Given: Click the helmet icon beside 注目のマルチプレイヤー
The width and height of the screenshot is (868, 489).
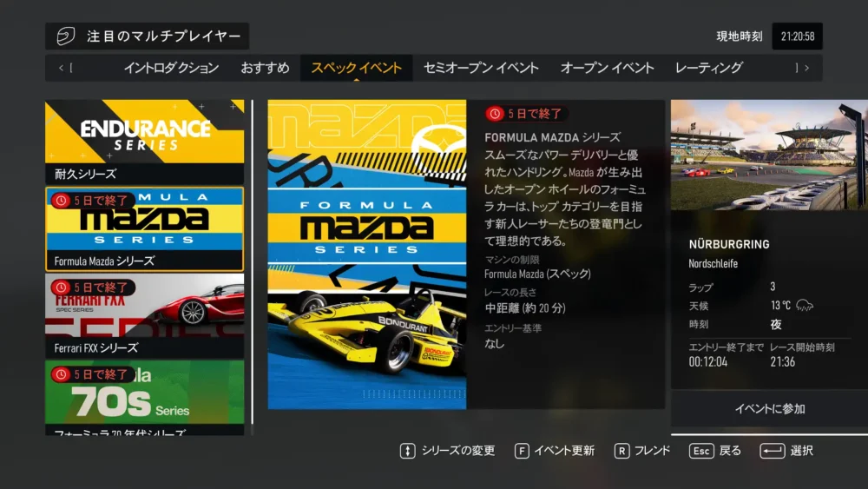Looking at the screenshot, I should pos(66,36).
